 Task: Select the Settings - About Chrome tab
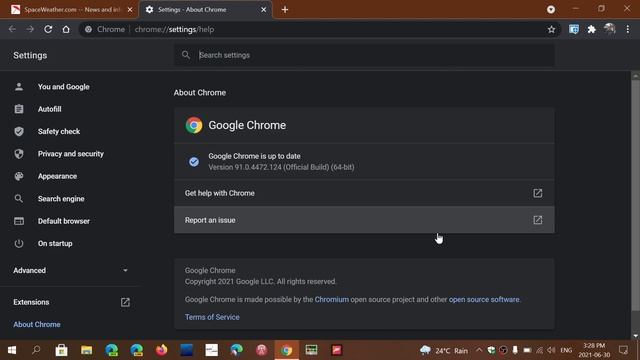pos(205,9)
